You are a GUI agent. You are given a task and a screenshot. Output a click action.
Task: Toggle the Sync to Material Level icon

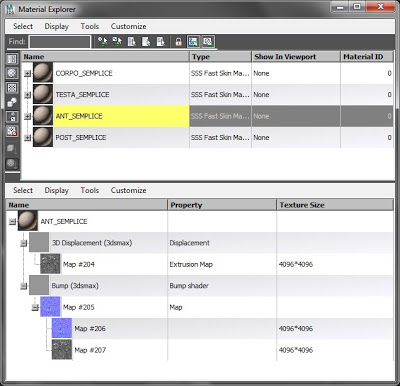click(208, 42)
